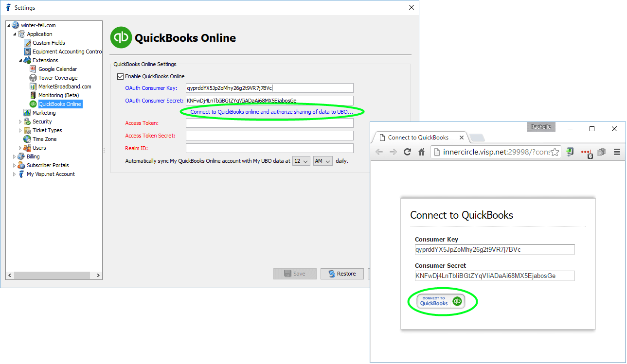This screenshot has height=364, width=627.
Task: Collapse the winter-fell.com root node
Action: 9,25
